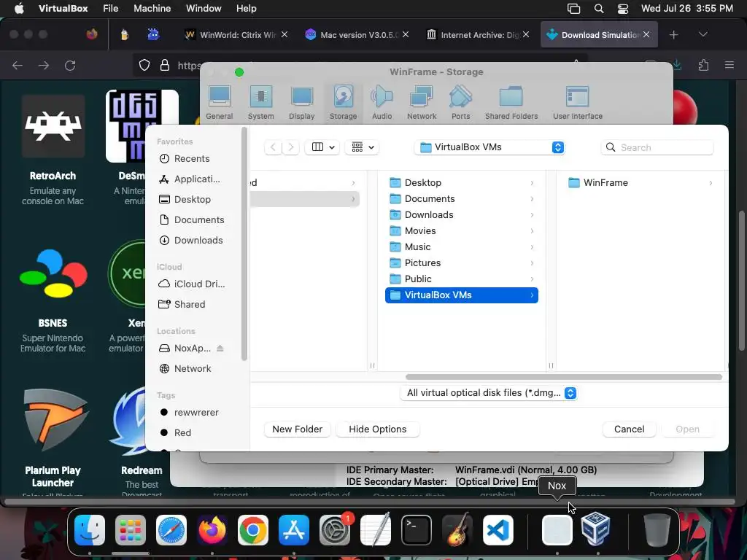Viewport: 747px width, 560px height.
Task: Open User Interface settings icon
Action: click(578, 102)
